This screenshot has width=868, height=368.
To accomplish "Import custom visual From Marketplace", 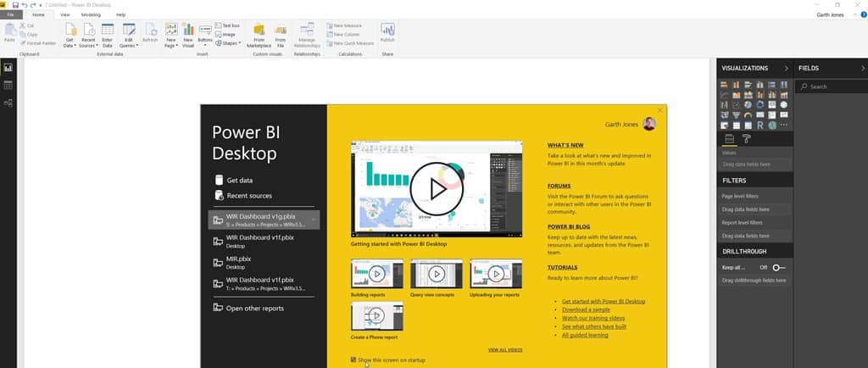I will (259, 36).
